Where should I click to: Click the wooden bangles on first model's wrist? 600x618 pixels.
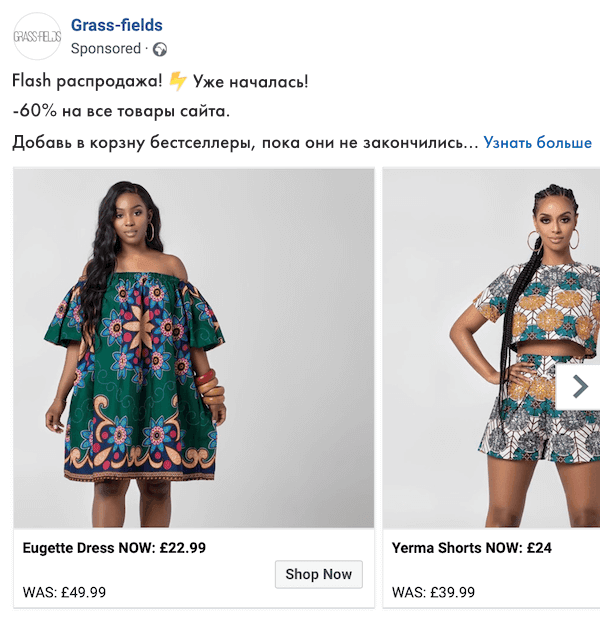click(210, 387)
